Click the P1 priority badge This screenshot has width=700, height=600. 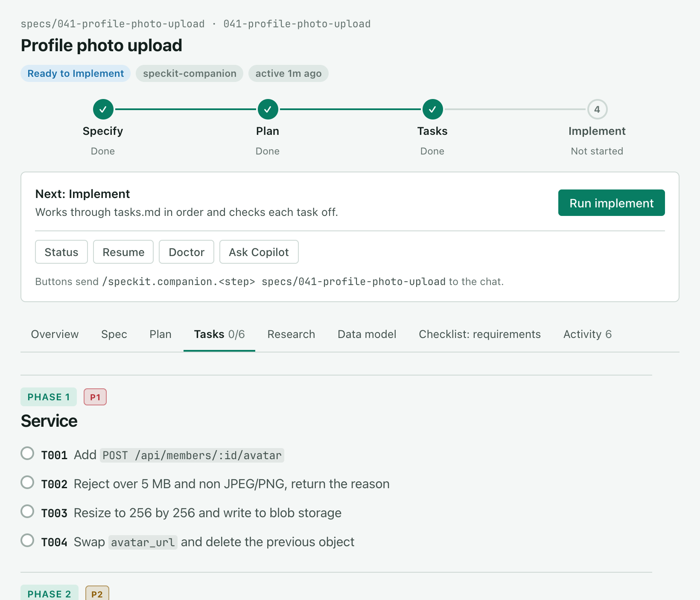point(95,397)
